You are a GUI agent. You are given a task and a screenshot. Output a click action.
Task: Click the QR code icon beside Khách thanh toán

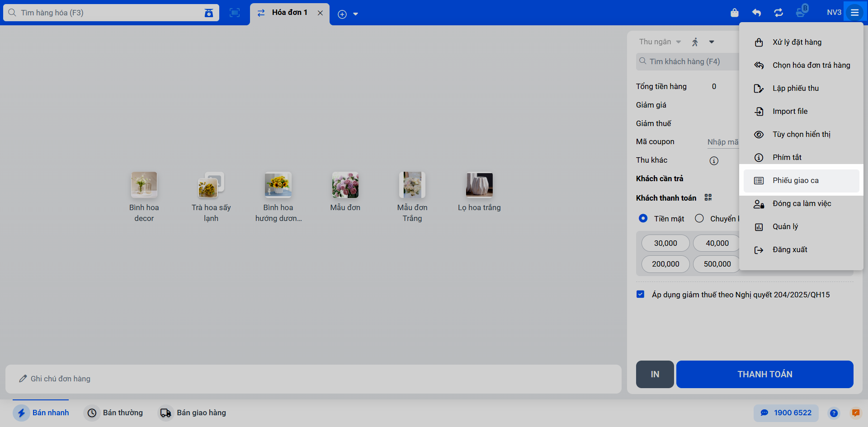click(x=708, y=197)
